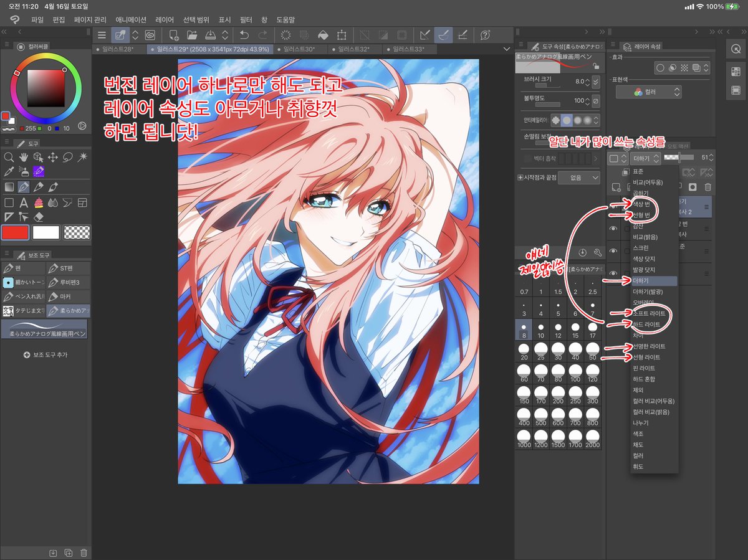
Task: Select the no anti-aliasing option
Action: point(555,120)
